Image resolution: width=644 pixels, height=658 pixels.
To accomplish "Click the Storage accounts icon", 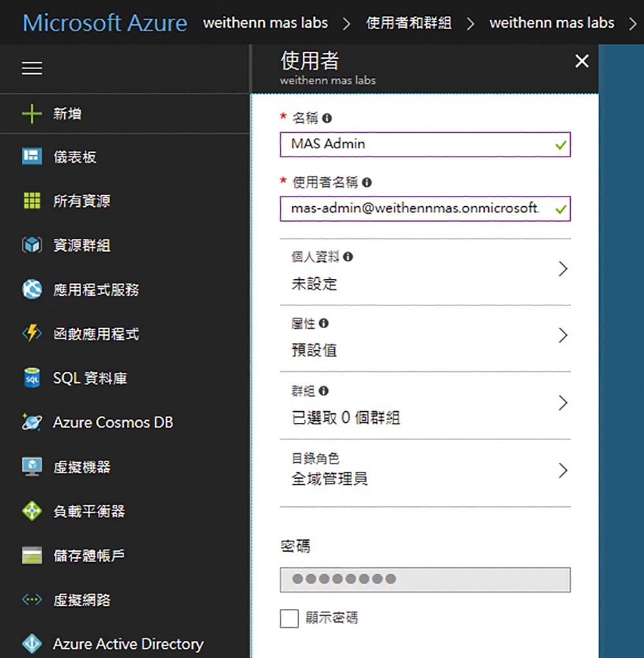I will (32, 555).
